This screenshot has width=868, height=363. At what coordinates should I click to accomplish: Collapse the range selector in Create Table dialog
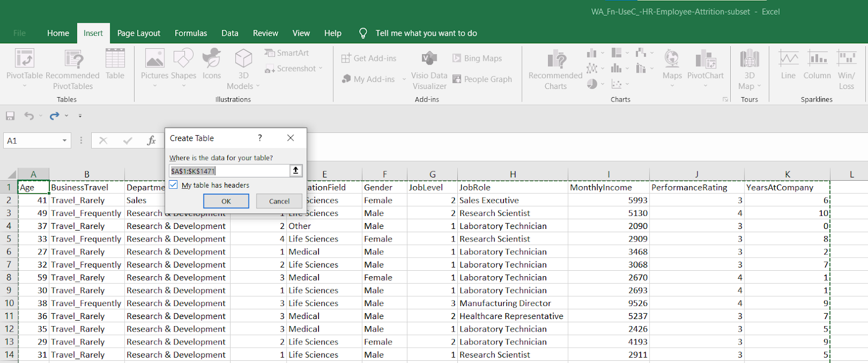click(x=296, y=170)
